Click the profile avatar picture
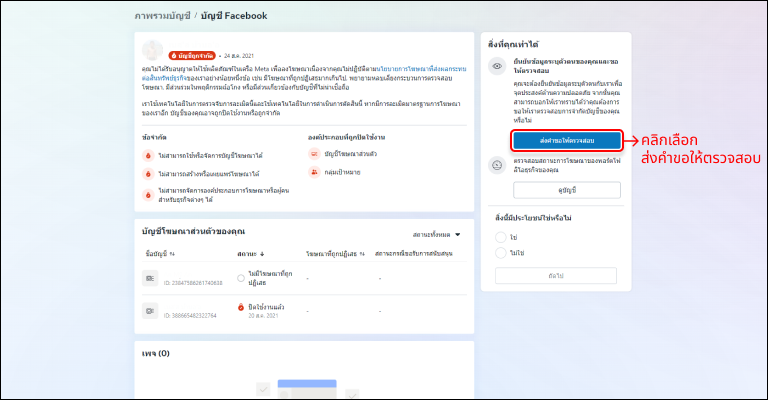 click(x=152, y=50)
